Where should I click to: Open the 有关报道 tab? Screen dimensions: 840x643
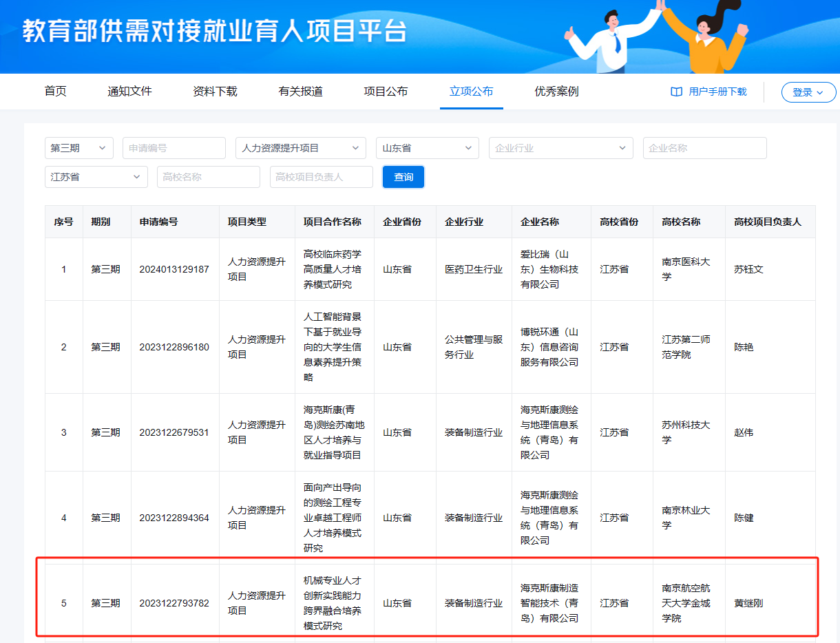pyautogui.click(x=300, y=92)
